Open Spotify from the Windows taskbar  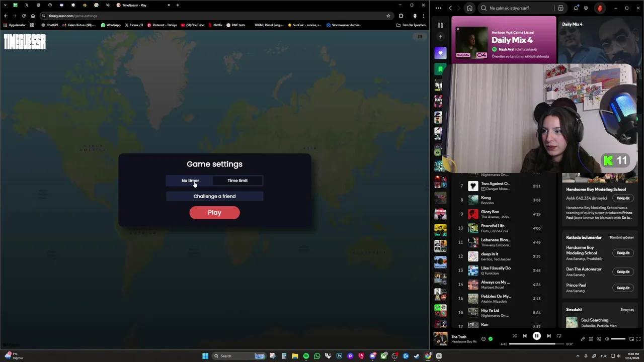[x=306, y=356]
